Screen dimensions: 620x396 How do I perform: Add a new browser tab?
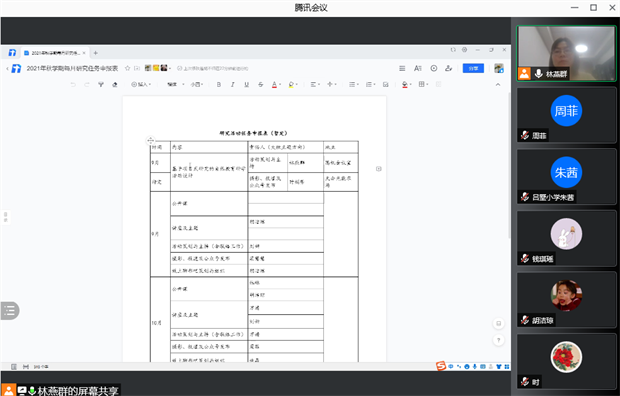(95, 53)
